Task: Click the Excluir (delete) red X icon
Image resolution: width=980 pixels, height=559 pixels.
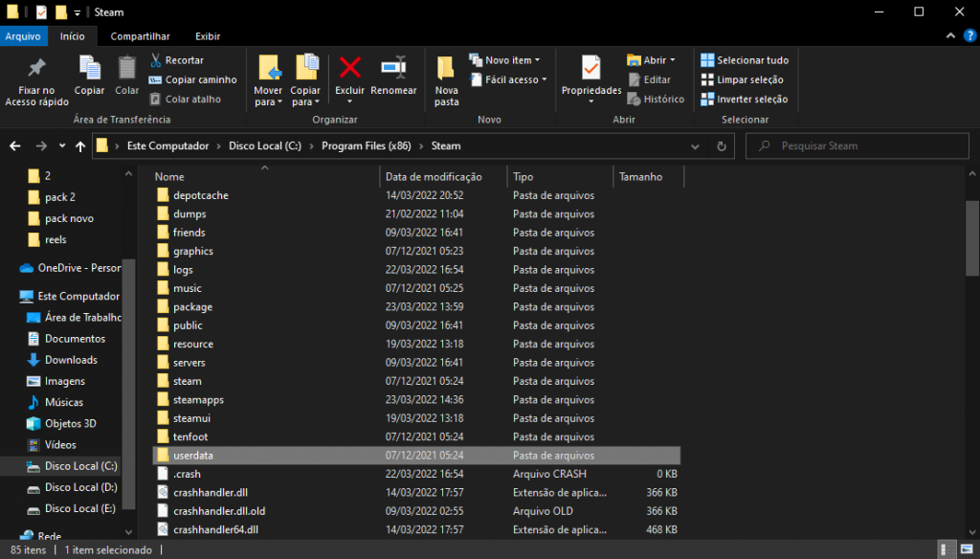Action: click(x=349, y=69)
